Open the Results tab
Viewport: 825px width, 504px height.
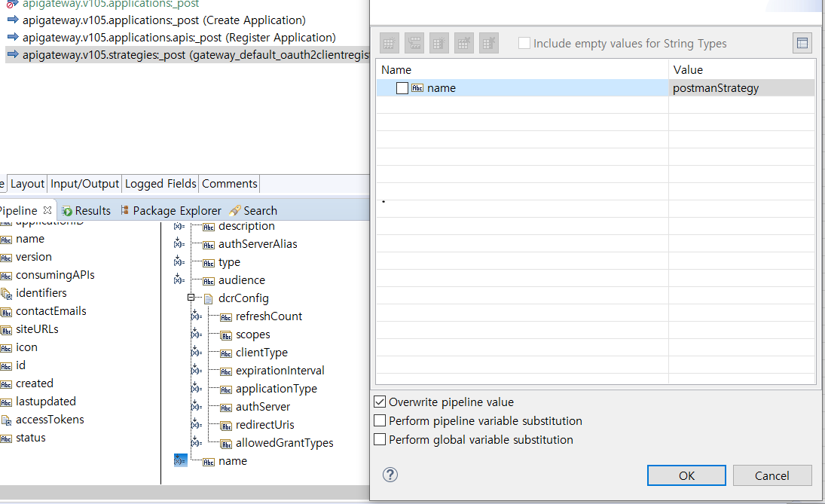(87, 211)
